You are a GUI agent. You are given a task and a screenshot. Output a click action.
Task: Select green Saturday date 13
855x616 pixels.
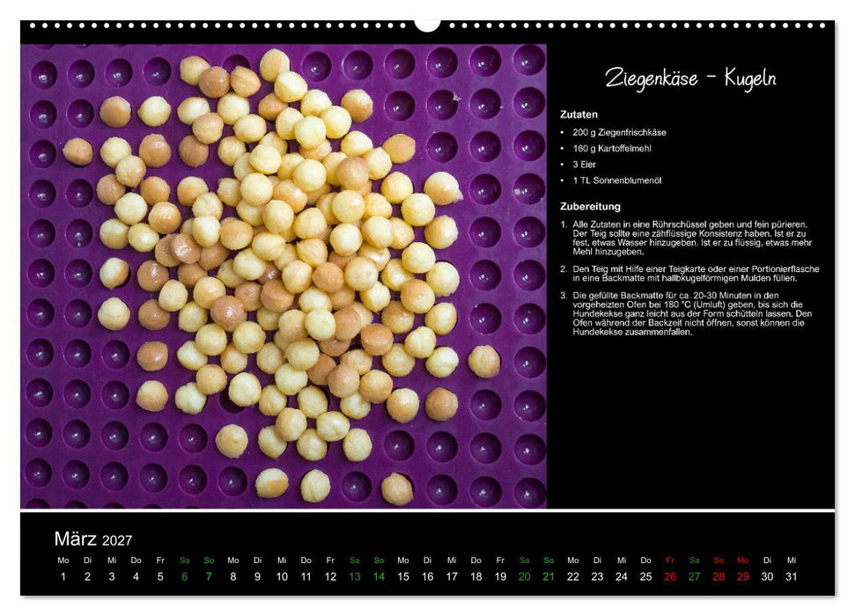(x=355, y=576)
